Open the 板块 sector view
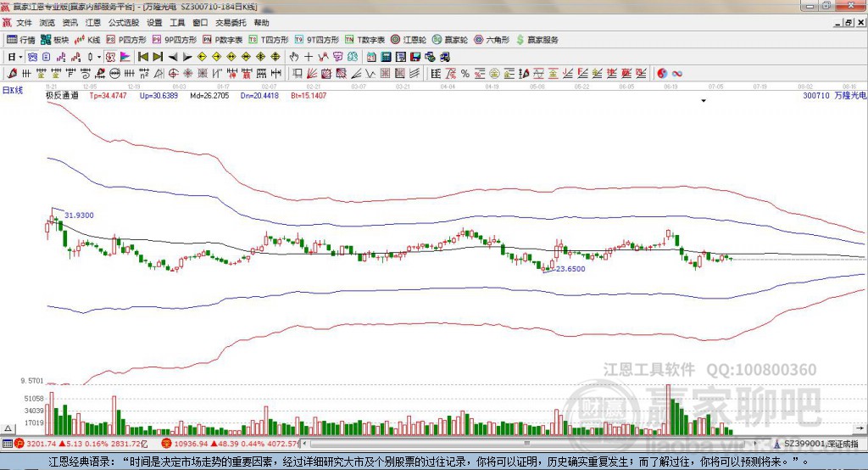Screen dimensions: 868x470 (x=55, y=40)
